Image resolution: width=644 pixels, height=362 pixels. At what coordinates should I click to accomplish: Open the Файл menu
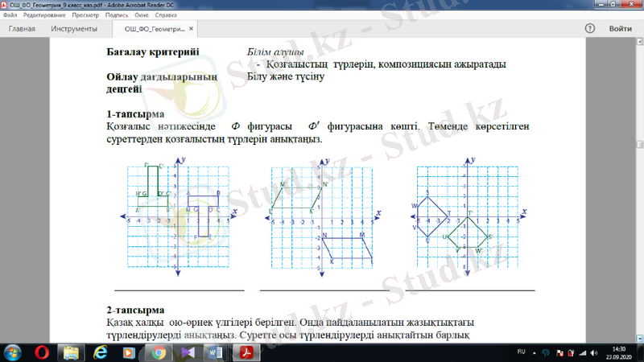point(10,15)
